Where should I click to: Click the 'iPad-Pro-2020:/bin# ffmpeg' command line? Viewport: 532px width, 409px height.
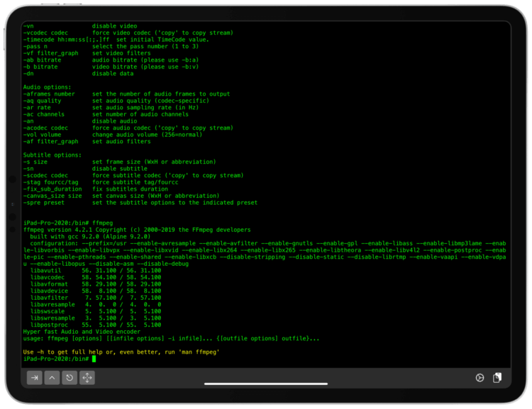[68, 223]
